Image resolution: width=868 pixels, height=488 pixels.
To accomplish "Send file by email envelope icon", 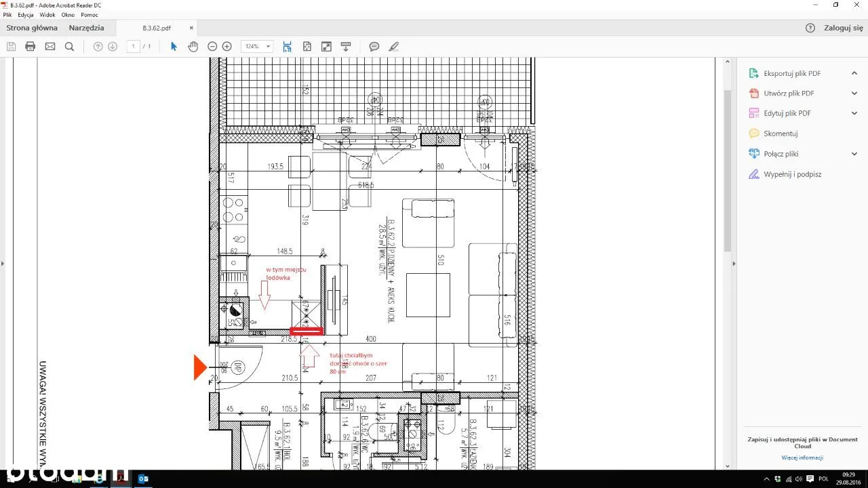I will coord(50,46).
